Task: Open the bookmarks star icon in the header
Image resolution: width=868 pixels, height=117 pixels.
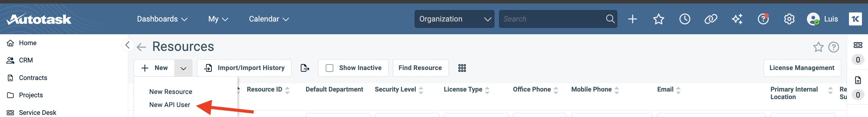Action: (658, 19)
